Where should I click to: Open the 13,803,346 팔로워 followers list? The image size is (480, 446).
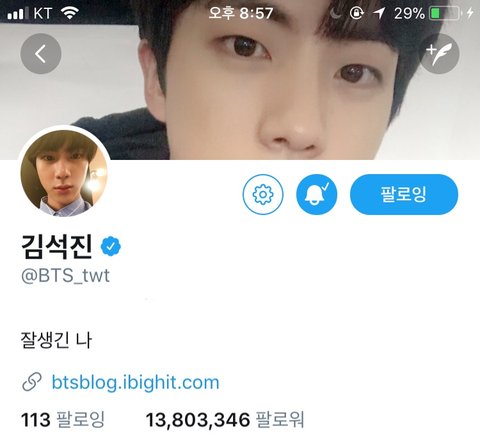(x=225, y=420)
